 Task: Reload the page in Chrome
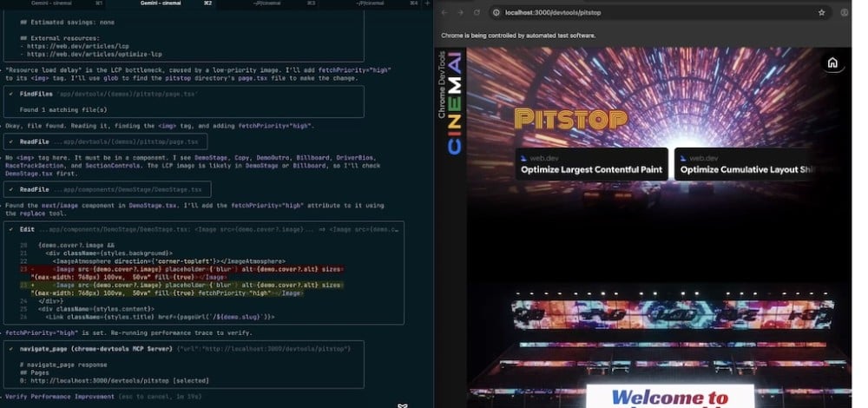pyautogui.click(x=477, y=13)
